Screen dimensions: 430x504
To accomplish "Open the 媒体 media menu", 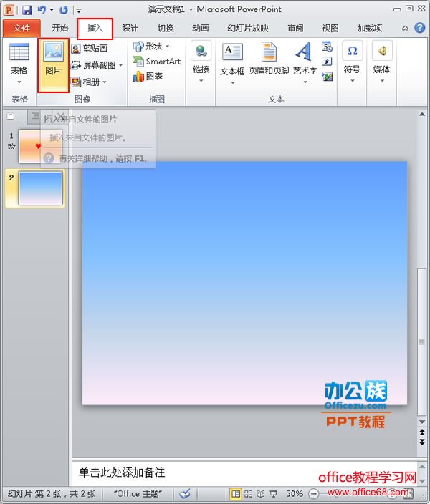I will tap(382, 62).
